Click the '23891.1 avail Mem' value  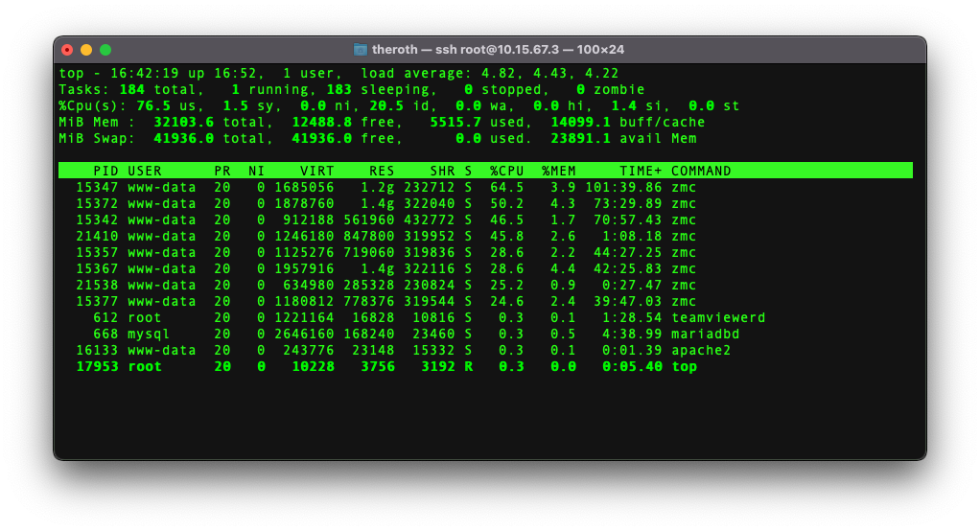coord(623,138)
